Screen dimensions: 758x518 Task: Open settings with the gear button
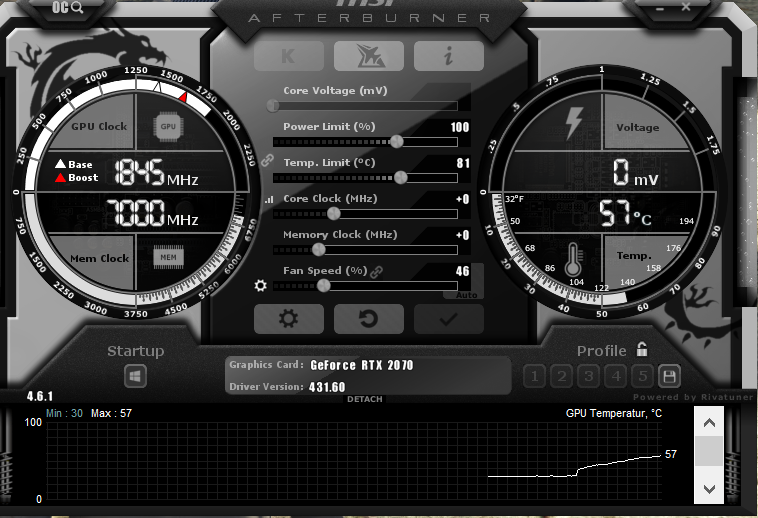289,319
